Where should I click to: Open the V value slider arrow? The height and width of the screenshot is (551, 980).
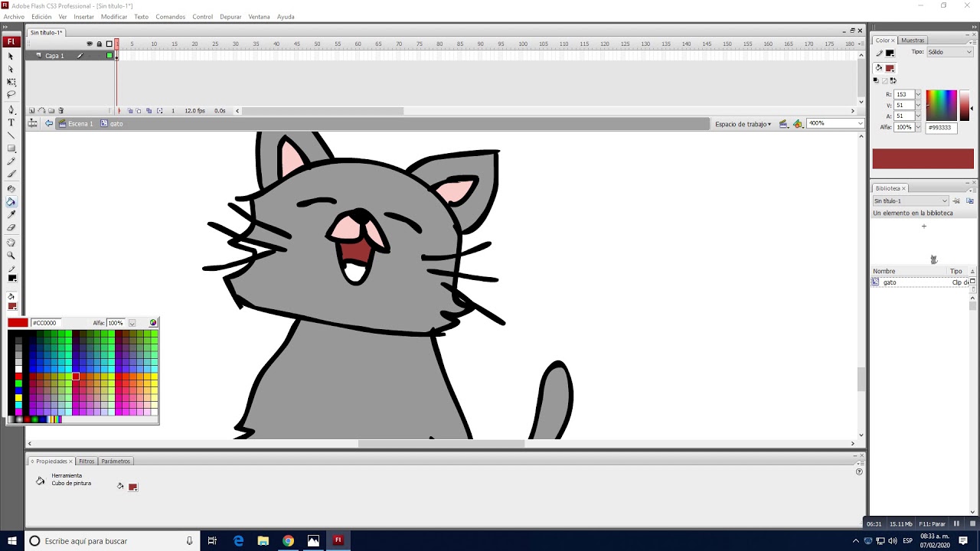(918, 105)
